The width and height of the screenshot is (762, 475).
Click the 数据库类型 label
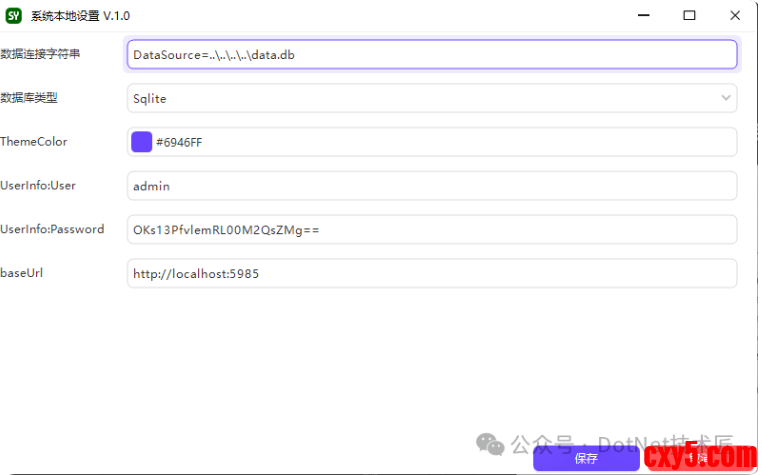(x=29, y=98)
